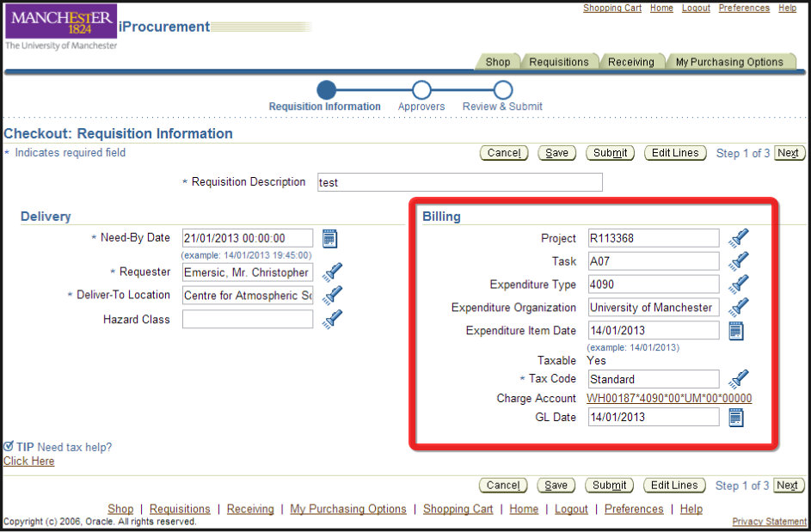Open Preferences from the header

(744, 9)
